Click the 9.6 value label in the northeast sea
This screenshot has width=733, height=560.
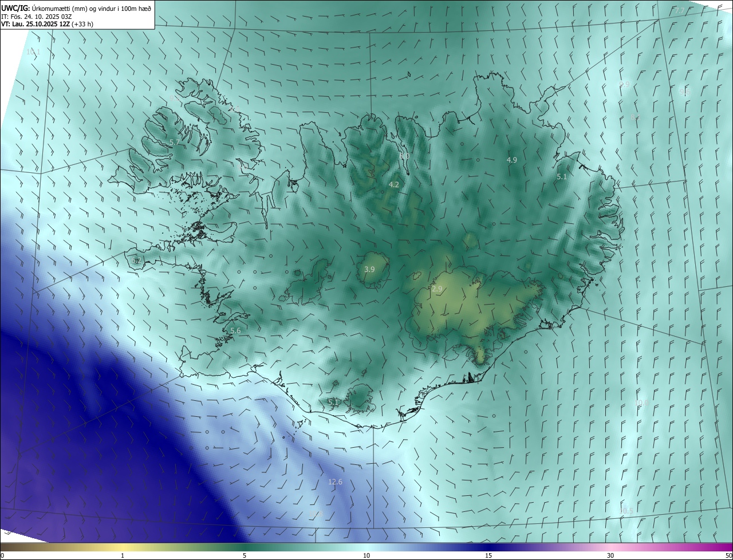pos(684,90)
